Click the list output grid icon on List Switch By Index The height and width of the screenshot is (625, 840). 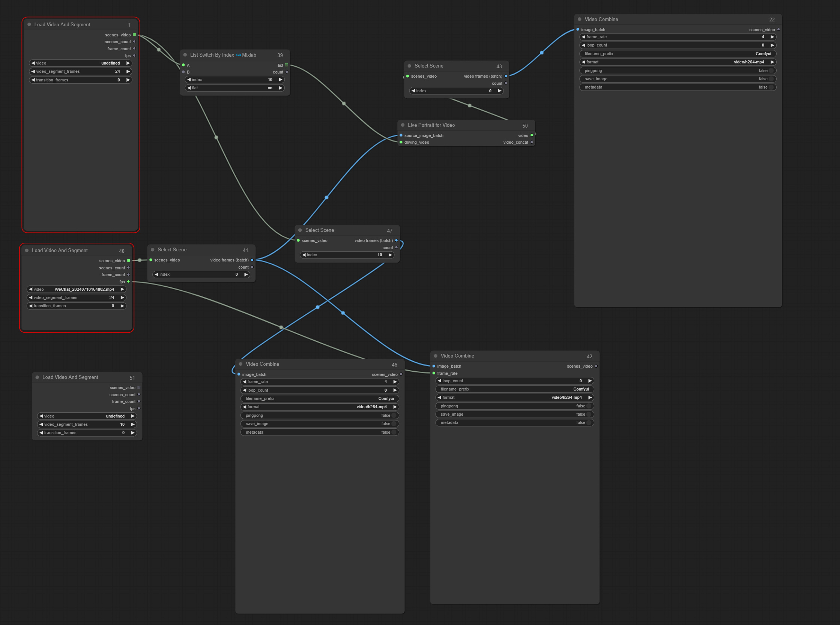pyautogui.click(x=286, y=65)
